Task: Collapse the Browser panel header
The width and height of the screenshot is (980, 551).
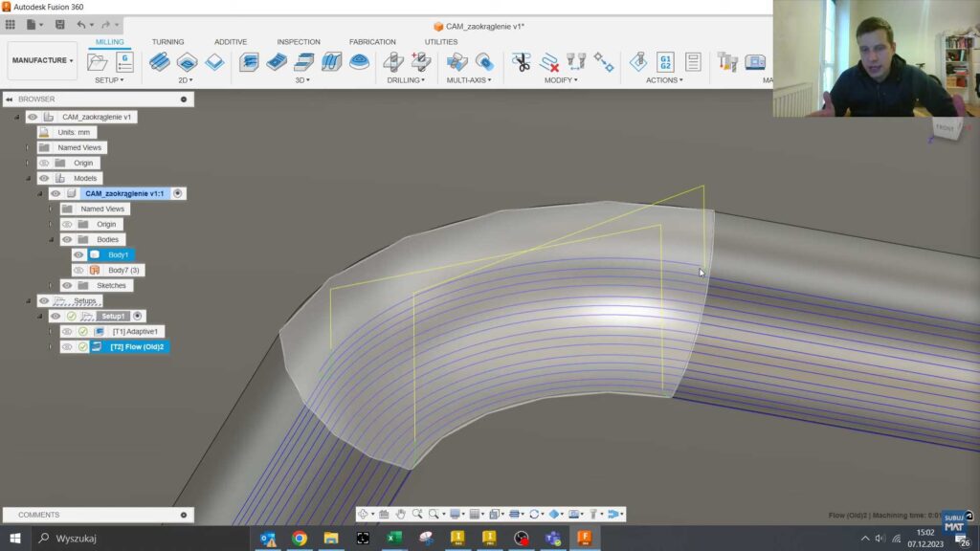Action: (9, 99)
